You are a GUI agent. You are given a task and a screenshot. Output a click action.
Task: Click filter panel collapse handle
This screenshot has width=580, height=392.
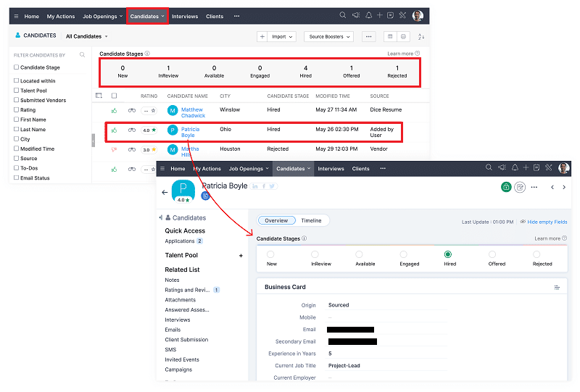[x=94, y=141]
